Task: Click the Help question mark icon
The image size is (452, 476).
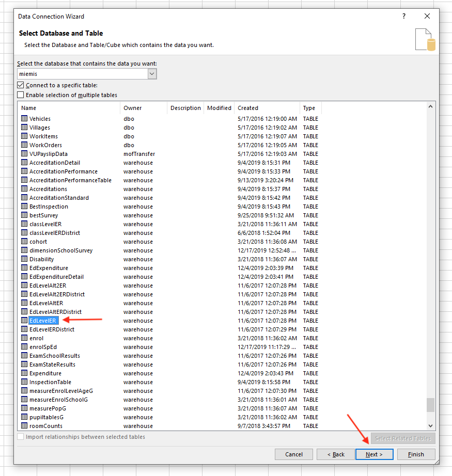Action: [404, 17]
